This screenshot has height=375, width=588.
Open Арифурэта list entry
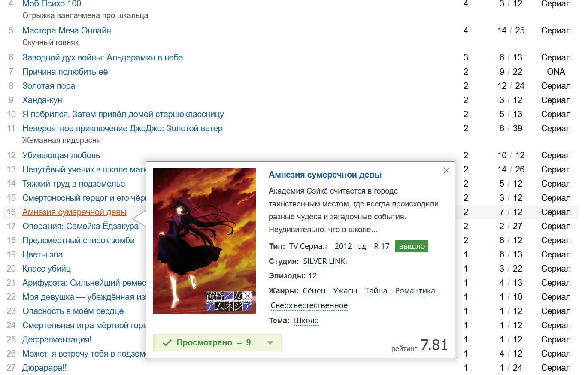(84, 283)
